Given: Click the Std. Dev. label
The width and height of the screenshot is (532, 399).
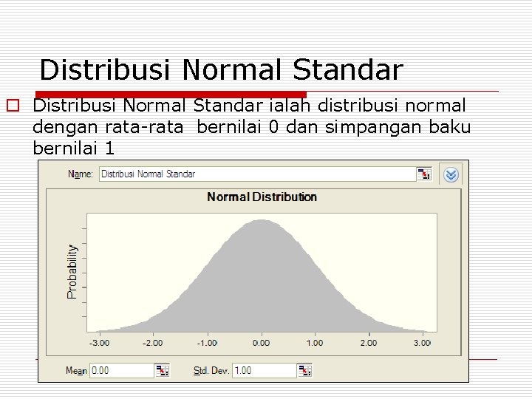Looking at the screenshot, I should click(x=211, y=371).
